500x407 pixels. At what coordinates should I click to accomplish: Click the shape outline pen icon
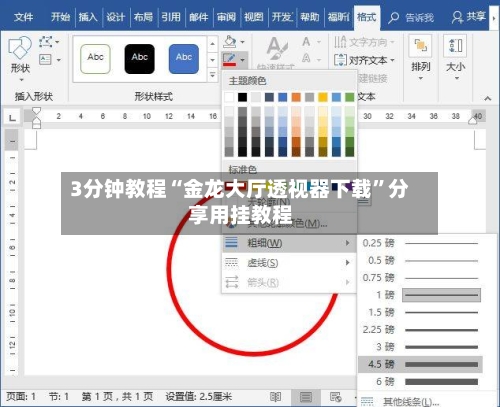point(229,60)
